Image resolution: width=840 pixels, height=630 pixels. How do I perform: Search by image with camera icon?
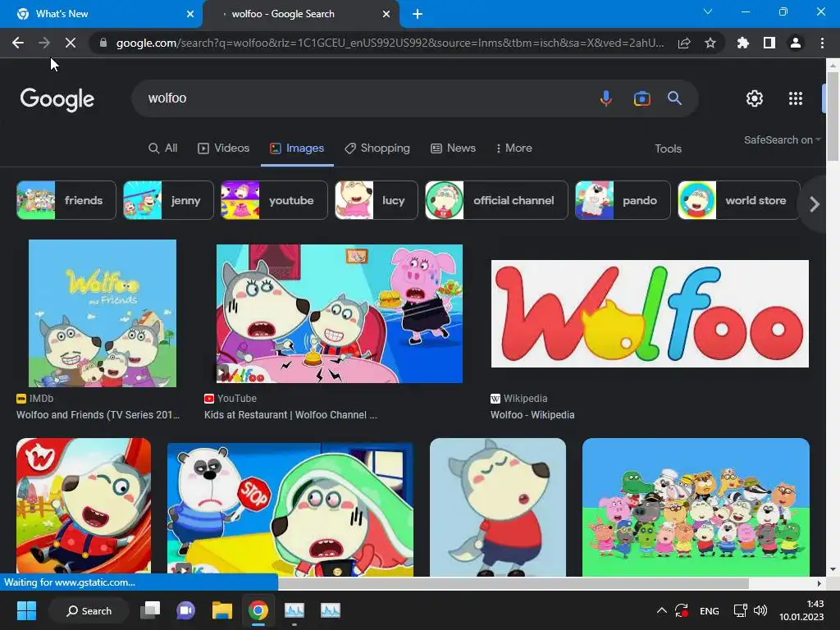(641, 98)
